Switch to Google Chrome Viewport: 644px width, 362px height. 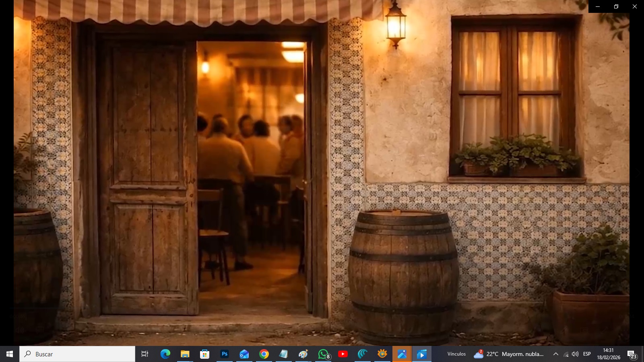[264, 354]
